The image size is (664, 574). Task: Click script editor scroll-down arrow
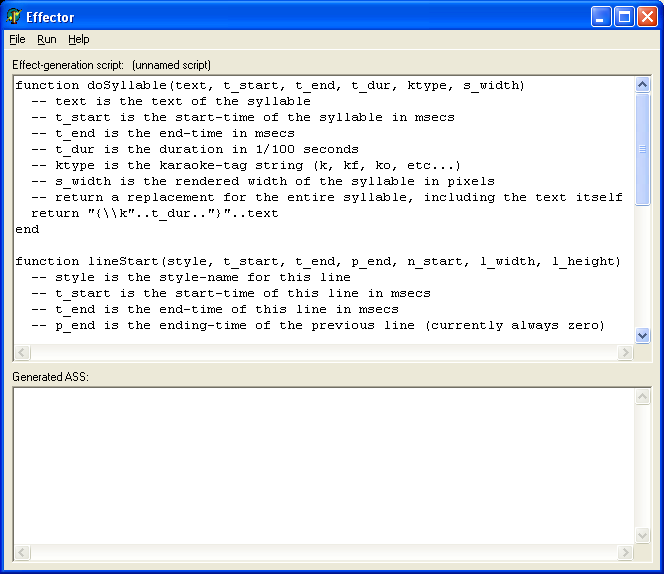pos(642,336)
